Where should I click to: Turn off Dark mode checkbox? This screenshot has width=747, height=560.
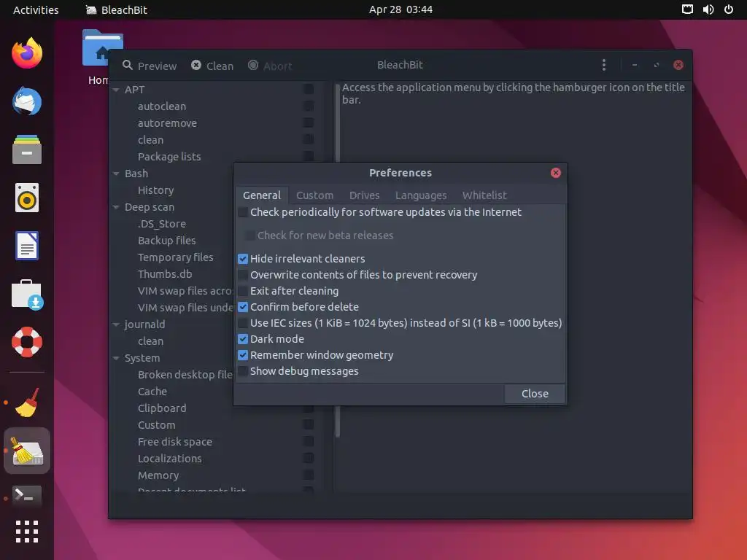(242, 339)
